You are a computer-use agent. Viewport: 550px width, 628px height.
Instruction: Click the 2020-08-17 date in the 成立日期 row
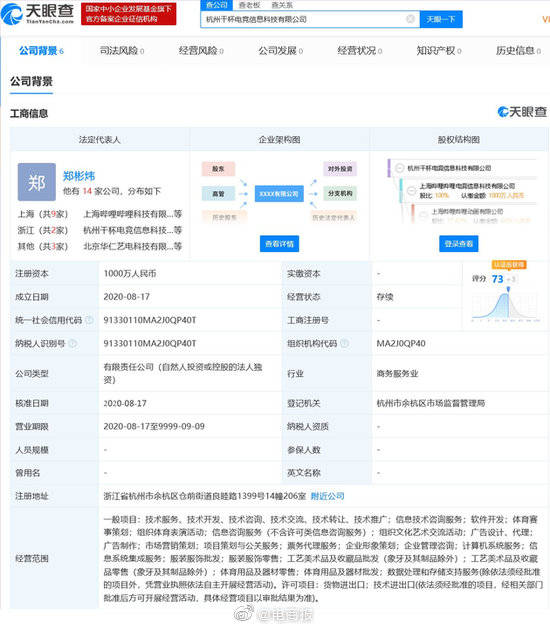pos(127,297)
